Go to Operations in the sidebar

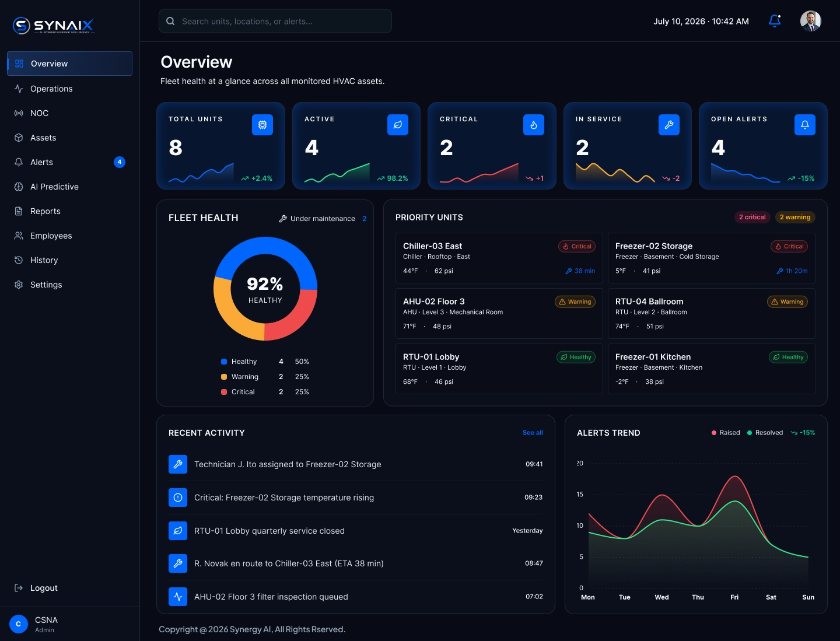(69, 89)
